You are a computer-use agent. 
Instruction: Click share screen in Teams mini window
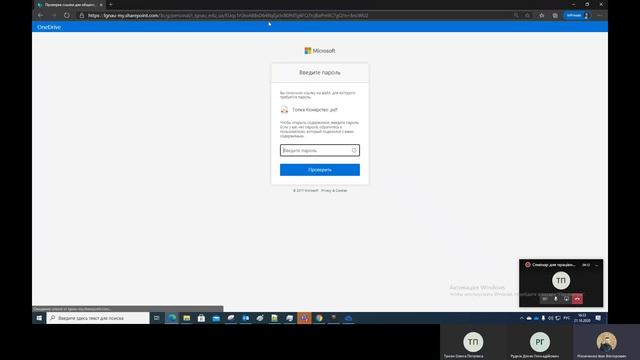(567, 299)
